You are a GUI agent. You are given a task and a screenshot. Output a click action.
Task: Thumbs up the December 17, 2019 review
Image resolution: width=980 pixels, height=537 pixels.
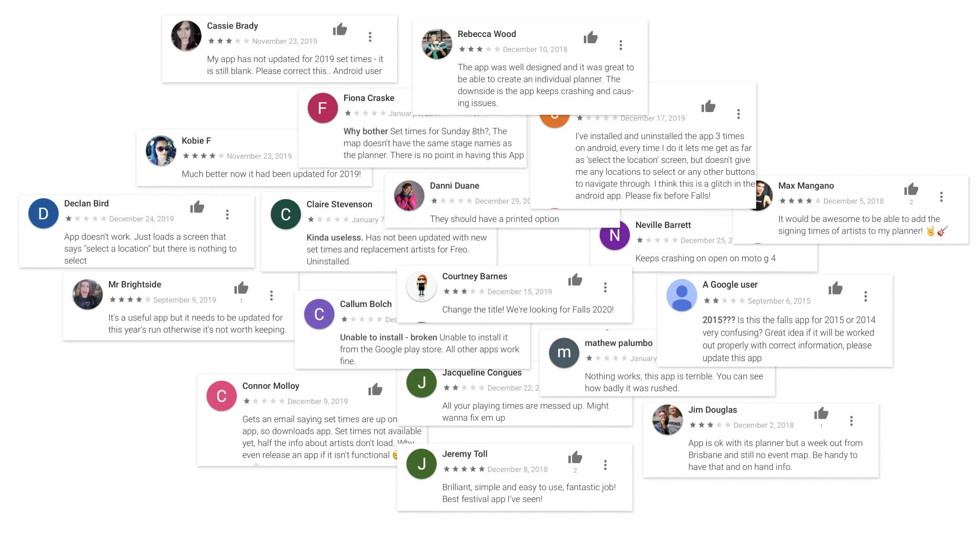[x=708, y=107]
